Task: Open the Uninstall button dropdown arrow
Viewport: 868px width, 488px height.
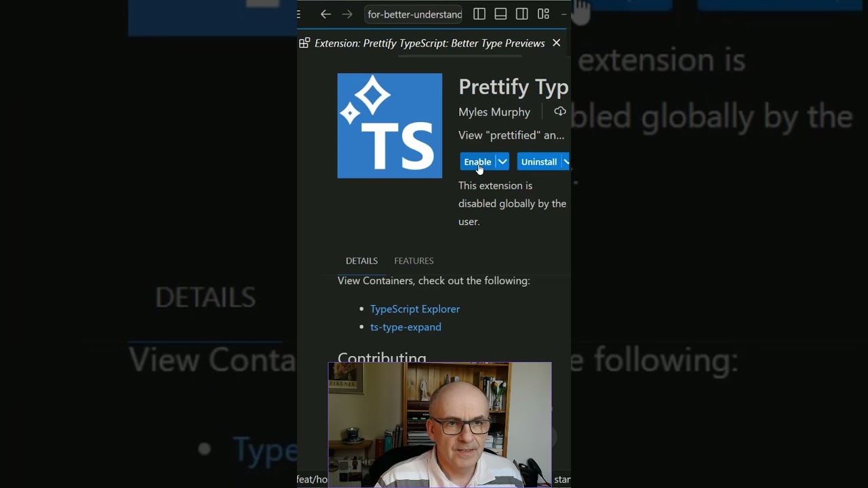Action: [x=566, y=161]
